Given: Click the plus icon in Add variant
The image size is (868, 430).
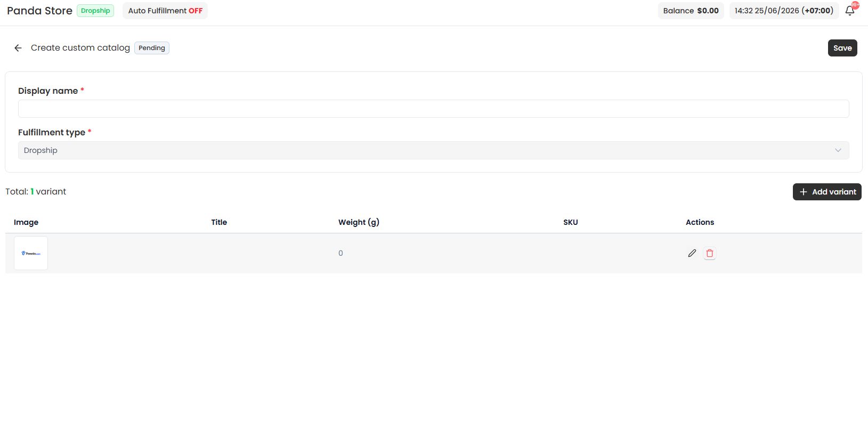Looking at the screenshot, I should (804, 192).
